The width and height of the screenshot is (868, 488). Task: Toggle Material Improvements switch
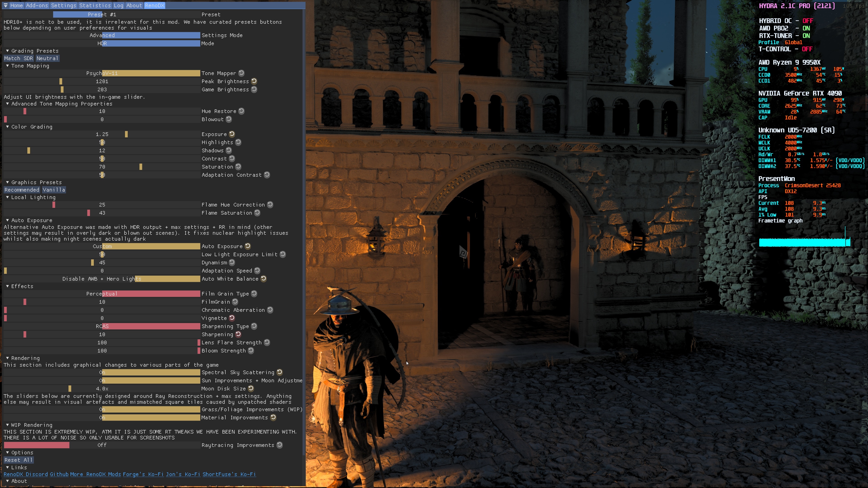102,418
